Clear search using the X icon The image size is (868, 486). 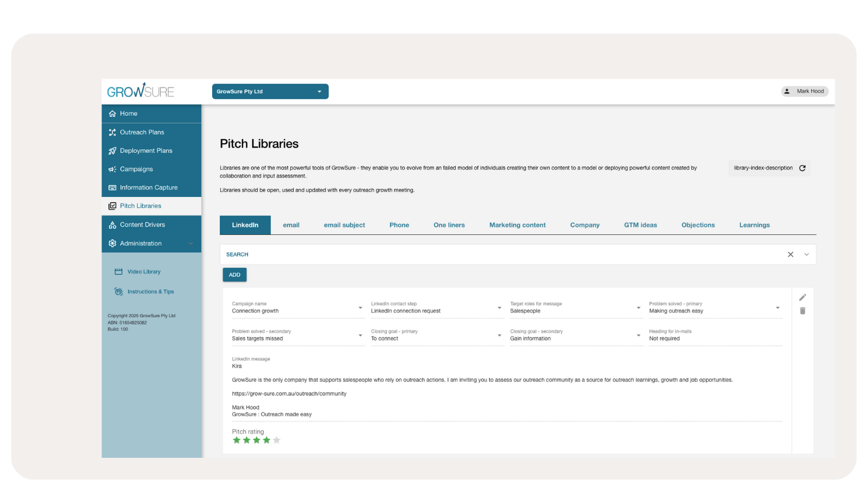(790, 254)
